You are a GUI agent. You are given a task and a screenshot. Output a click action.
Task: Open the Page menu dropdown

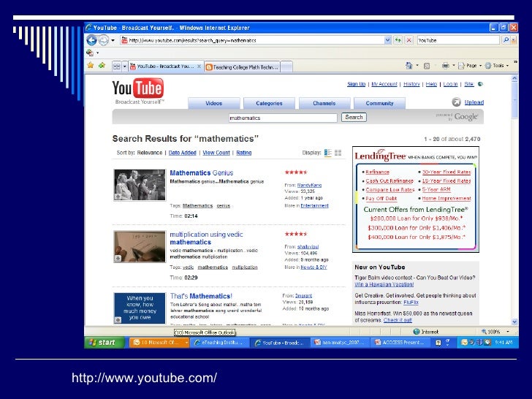point(470,66)
